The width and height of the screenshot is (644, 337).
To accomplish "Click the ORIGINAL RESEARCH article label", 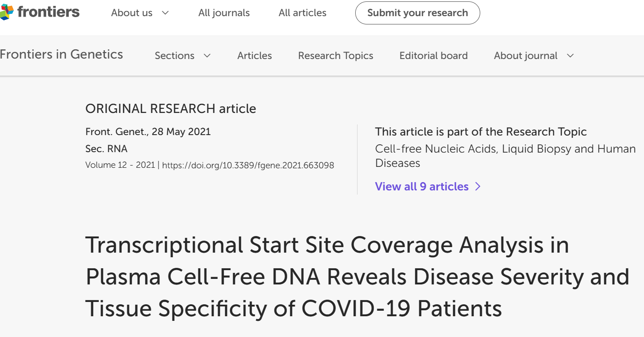I will pos(170,109).
